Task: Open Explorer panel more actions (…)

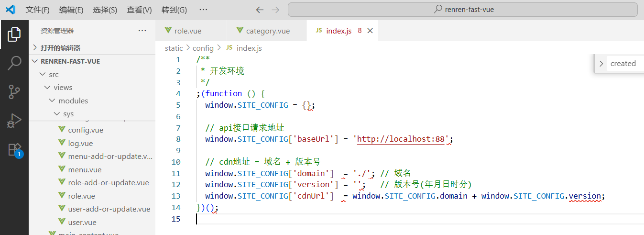Action: click(x=142, y=31)
